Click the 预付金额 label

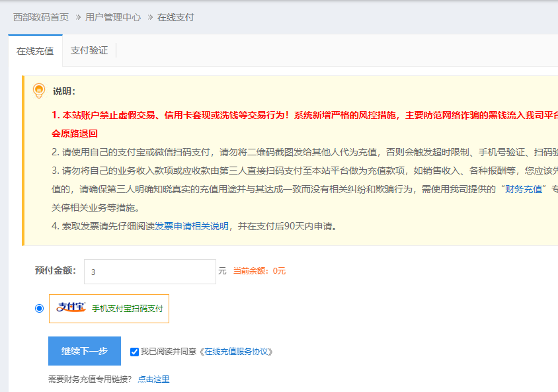[56, 271]
